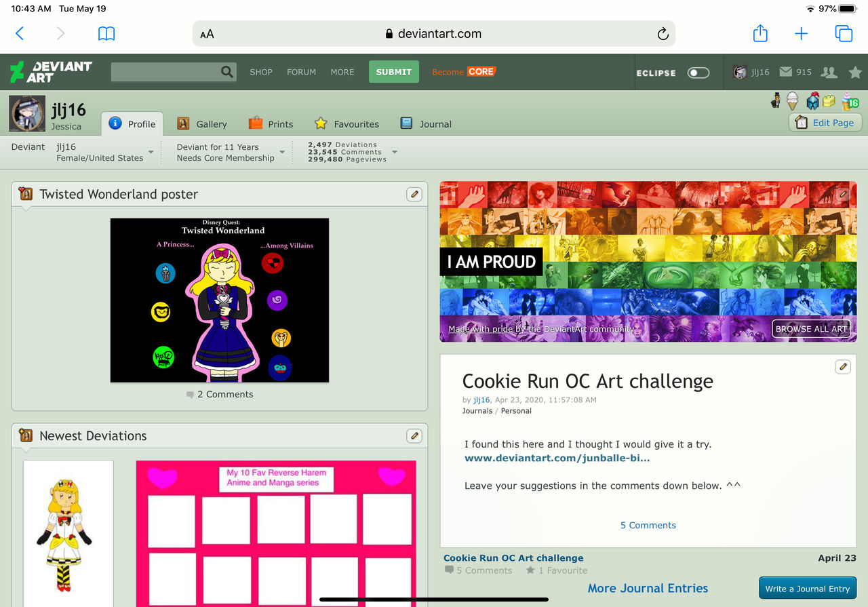The width and height of the screenshot is (868, 607).
Task: Open the Journal tab
Action: click(x=426, y=123)
